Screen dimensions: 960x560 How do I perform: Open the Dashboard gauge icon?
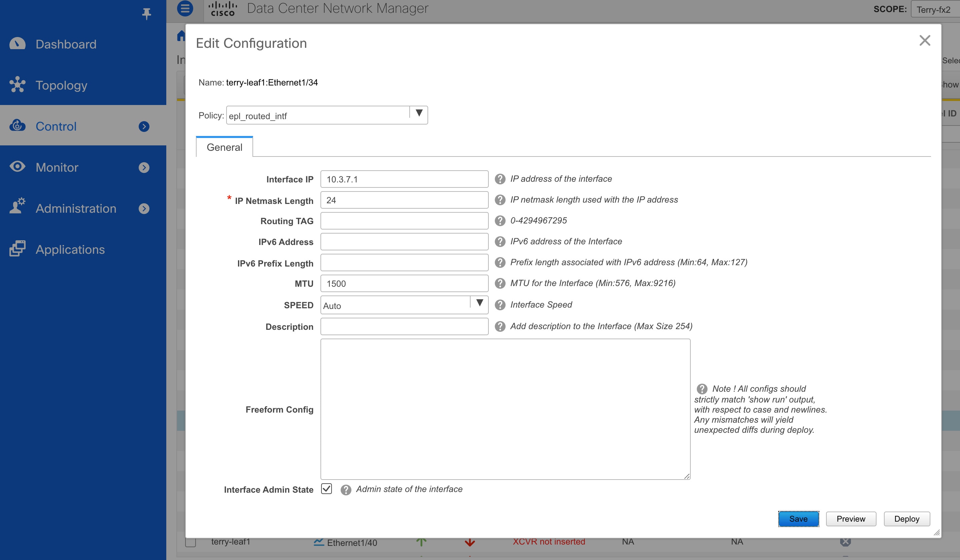pos(18,44)
